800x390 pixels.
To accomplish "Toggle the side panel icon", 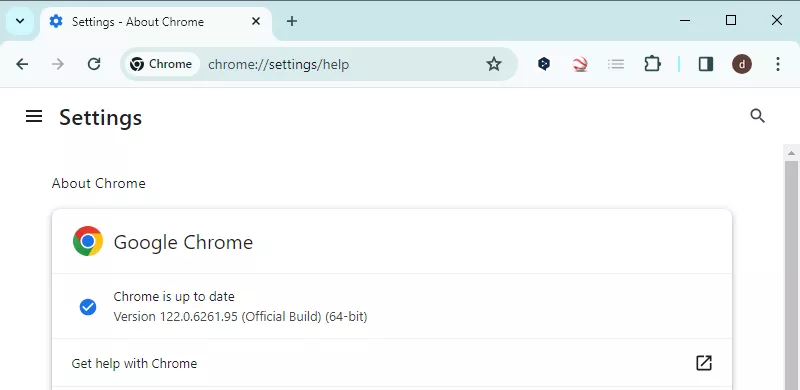I will (x=706, y=64).
